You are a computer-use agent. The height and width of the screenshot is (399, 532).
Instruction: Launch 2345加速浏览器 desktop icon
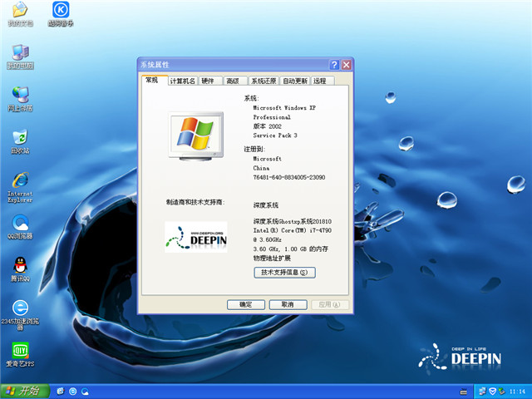20,315
